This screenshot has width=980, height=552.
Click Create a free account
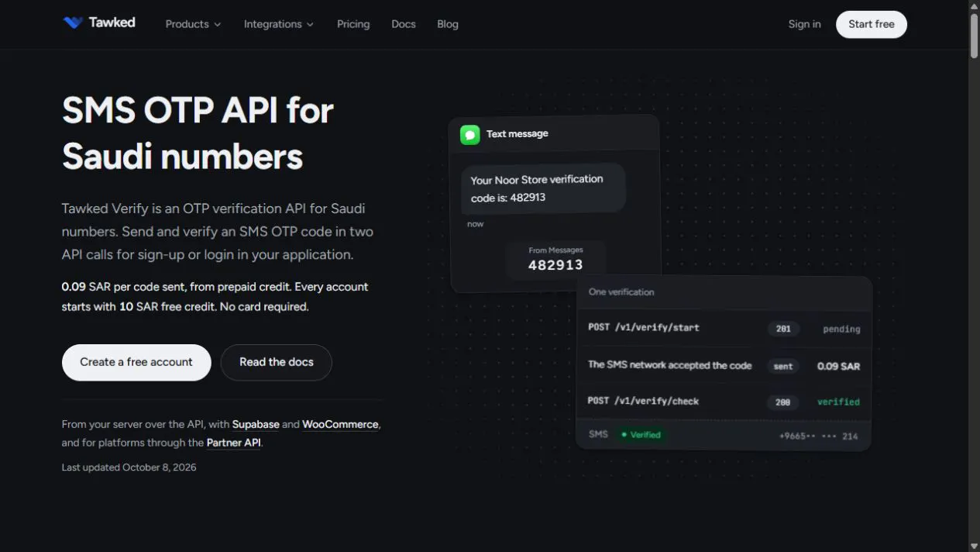(x=136, y=362)
